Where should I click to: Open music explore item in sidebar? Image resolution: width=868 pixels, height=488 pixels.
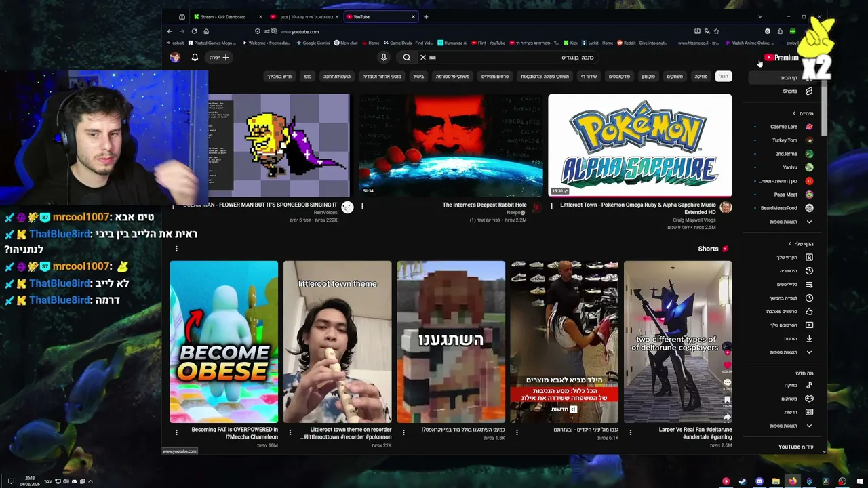(784, 385)
